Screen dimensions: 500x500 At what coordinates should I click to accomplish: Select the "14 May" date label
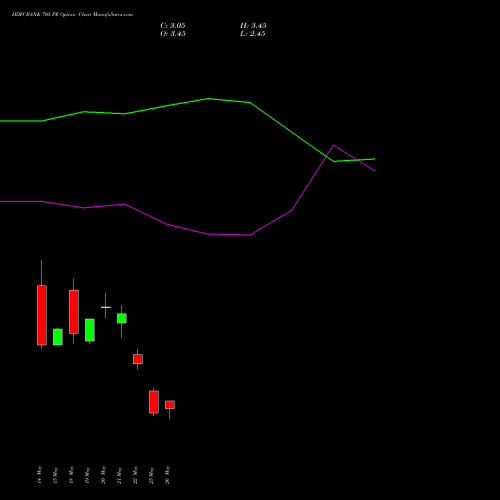39,475
